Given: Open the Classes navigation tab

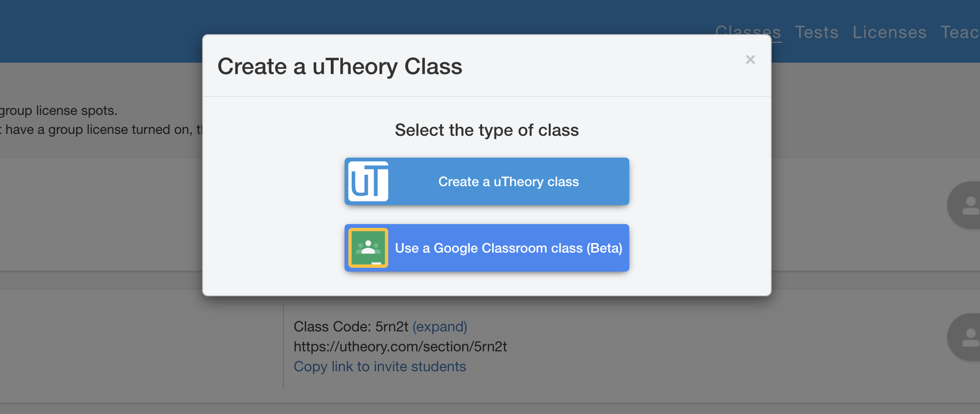Looking at the screenshot, I should click(x=748, y=32).
